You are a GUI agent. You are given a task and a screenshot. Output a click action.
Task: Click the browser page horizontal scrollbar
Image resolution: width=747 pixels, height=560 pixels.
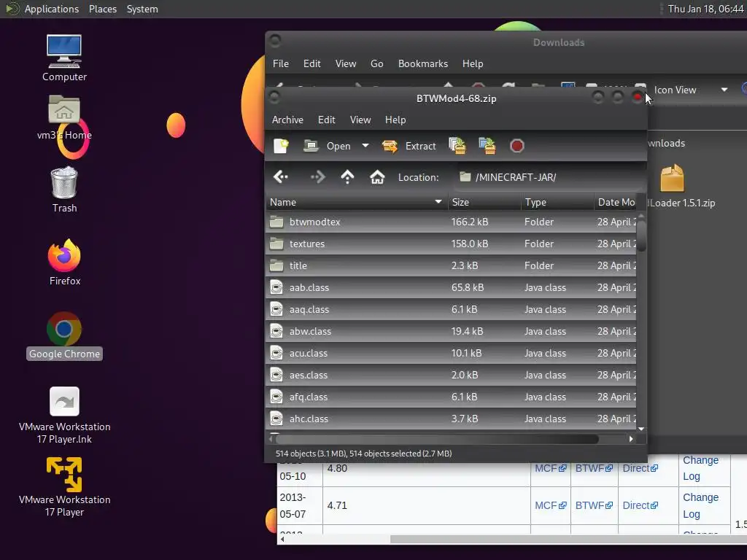point(567,540)
